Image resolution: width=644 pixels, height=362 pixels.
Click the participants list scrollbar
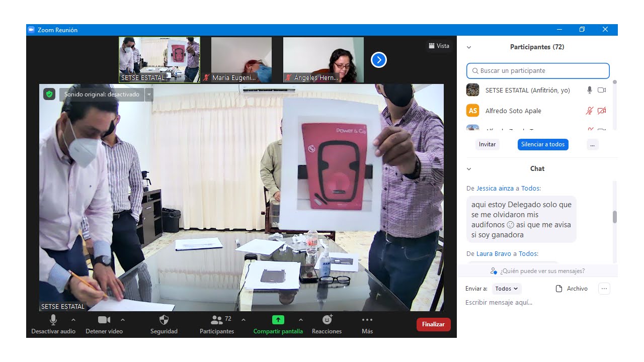(x=614, y=105)
